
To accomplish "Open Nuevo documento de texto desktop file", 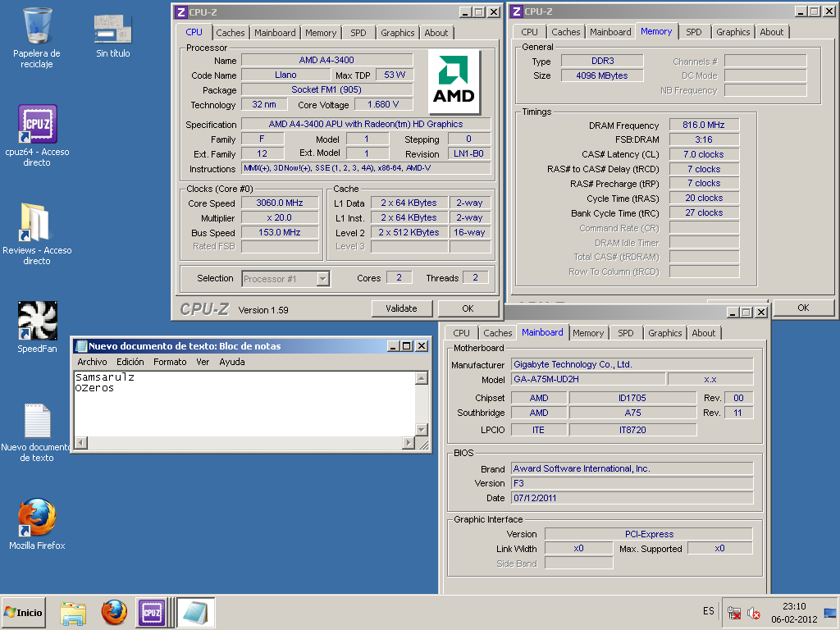I will click(x=37, y=433).
